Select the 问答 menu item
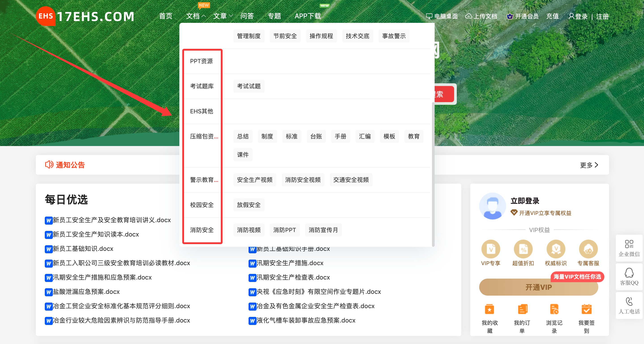The width and height of the screenshot is (644, 344). pyautogui.click(x=247, y=16)
